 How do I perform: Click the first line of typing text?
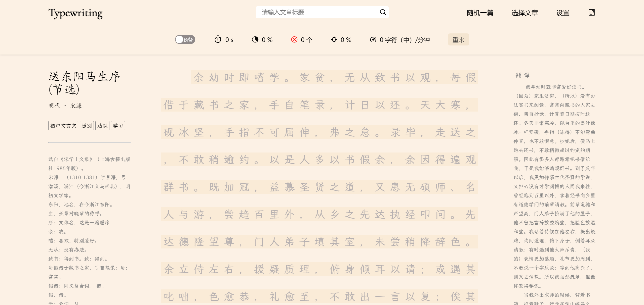pyautogui.click(x=334, y=77)
